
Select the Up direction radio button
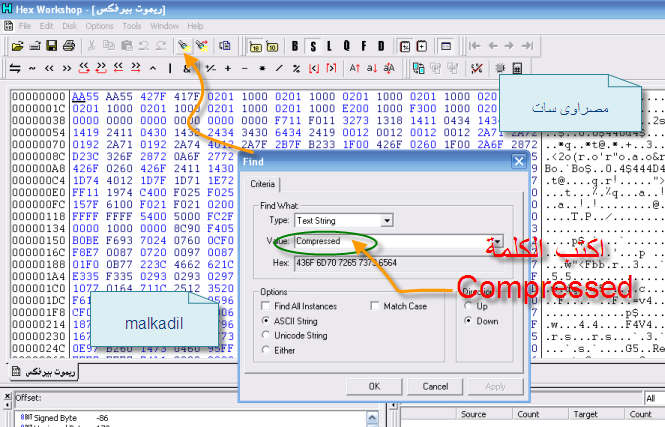pos(468,306)
